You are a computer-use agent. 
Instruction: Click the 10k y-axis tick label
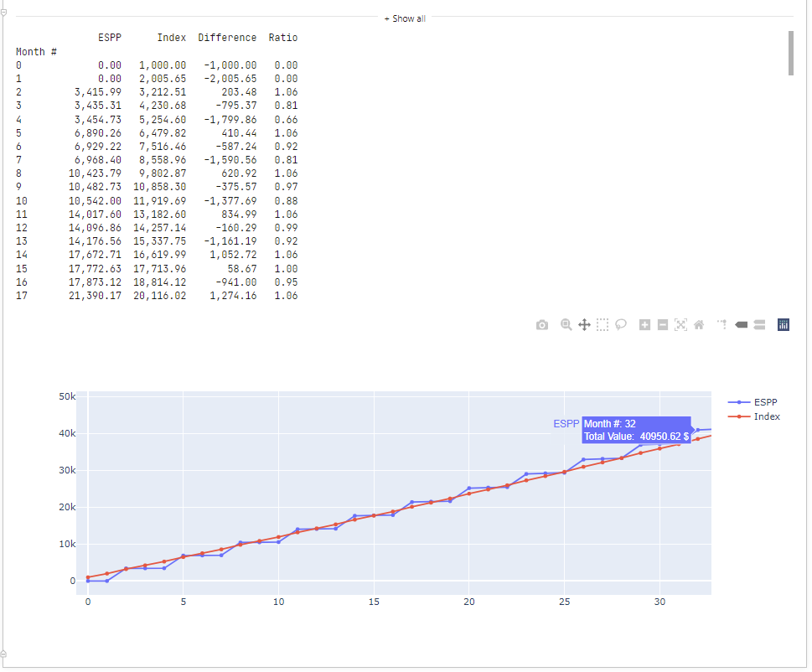coord(67,544)
